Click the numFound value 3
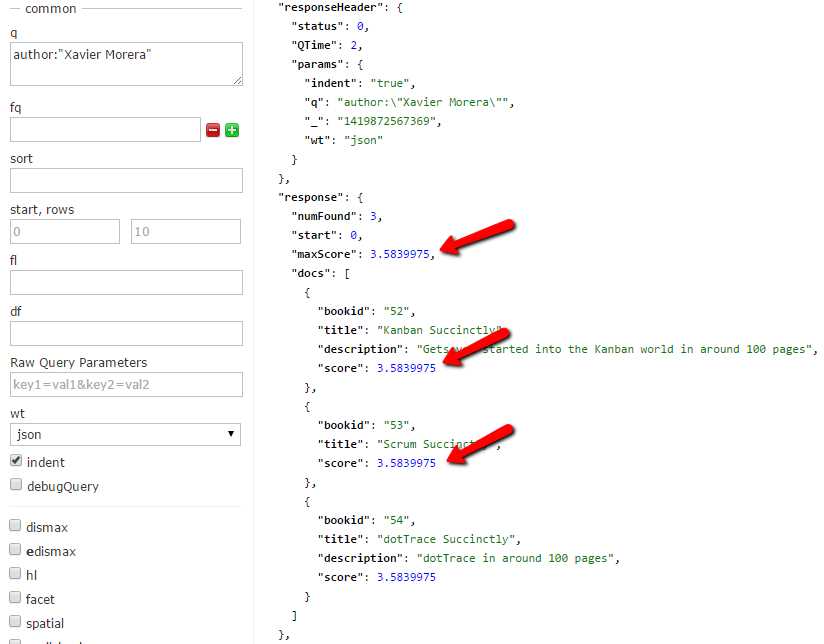The height and width of the screenshot is (644, 824). point(373,216)
